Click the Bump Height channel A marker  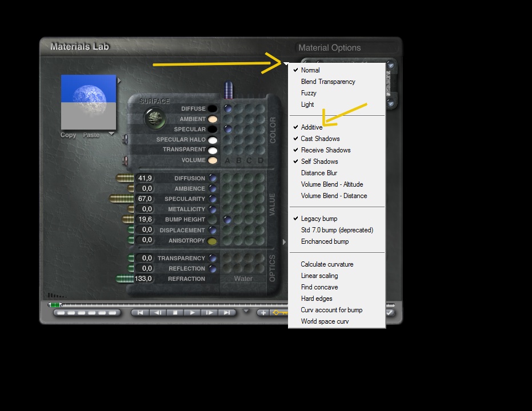coord(227,220)
